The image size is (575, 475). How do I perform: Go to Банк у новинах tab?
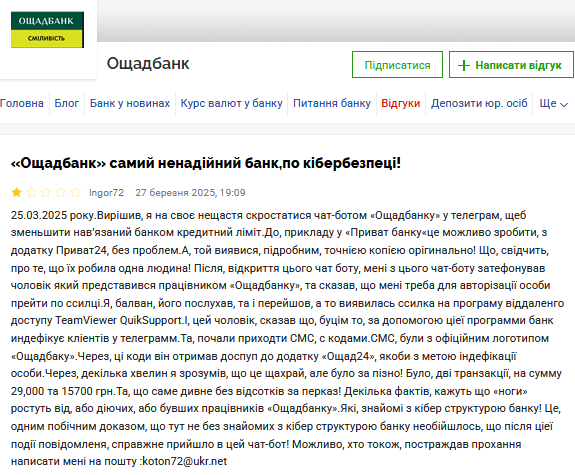130,103
